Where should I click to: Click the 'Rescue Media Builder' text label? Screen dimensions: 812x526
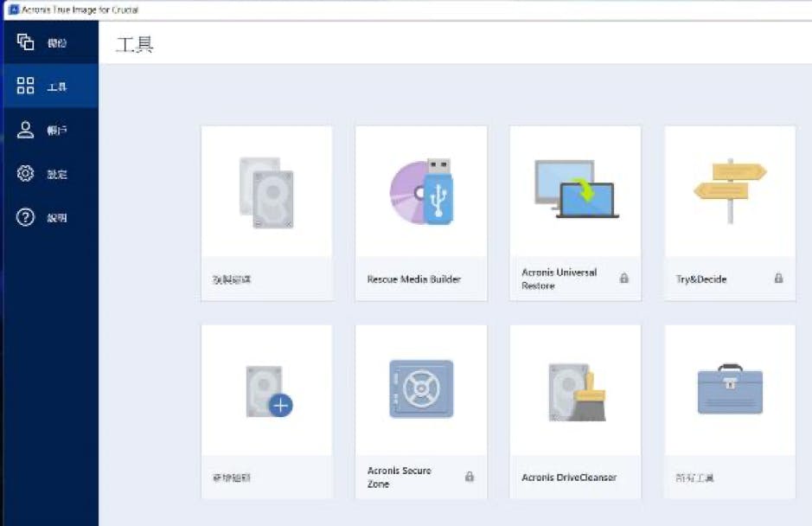pos(413,279)
